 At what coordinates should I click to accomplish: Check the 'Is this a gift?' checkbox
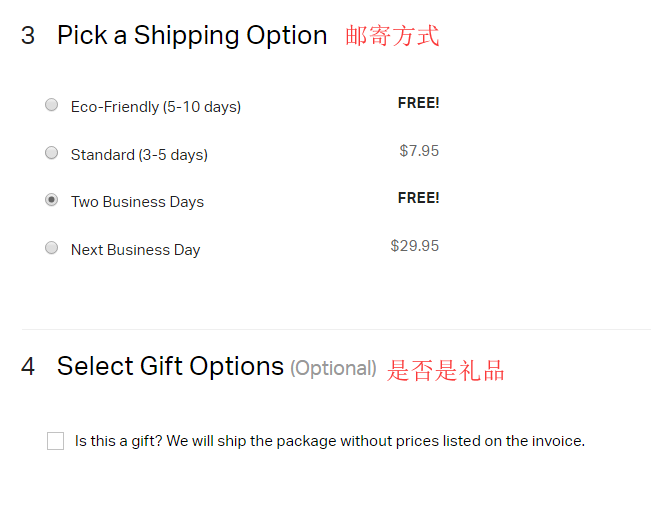tap(56, 441)
